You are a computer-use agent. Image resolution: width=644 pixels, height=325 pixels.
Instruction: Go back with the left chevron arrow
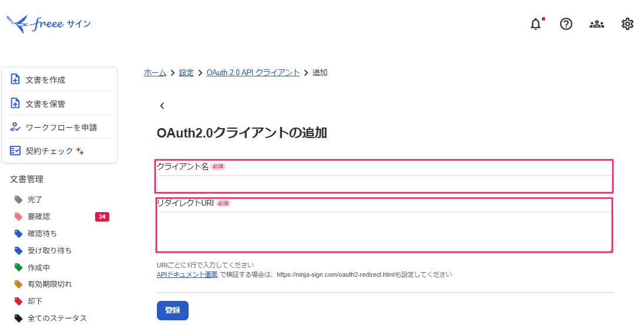point(162,106)
